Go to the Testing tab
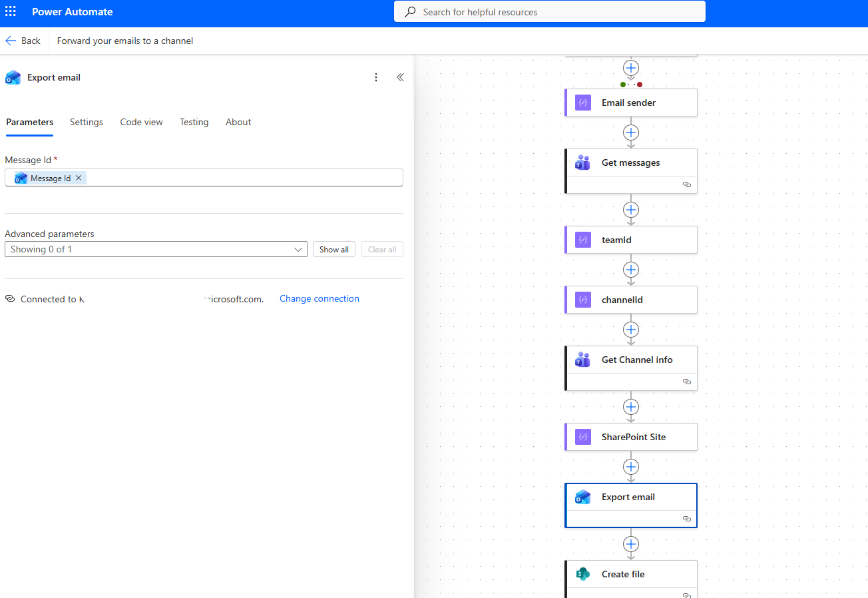 point(194,122)
